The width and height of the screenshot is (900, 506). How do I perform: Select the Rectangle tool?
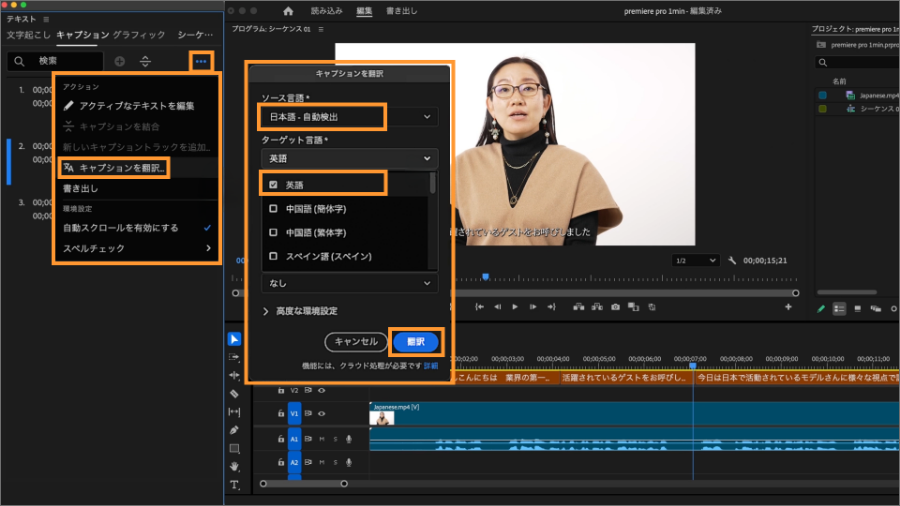click(x=234, y=449)
